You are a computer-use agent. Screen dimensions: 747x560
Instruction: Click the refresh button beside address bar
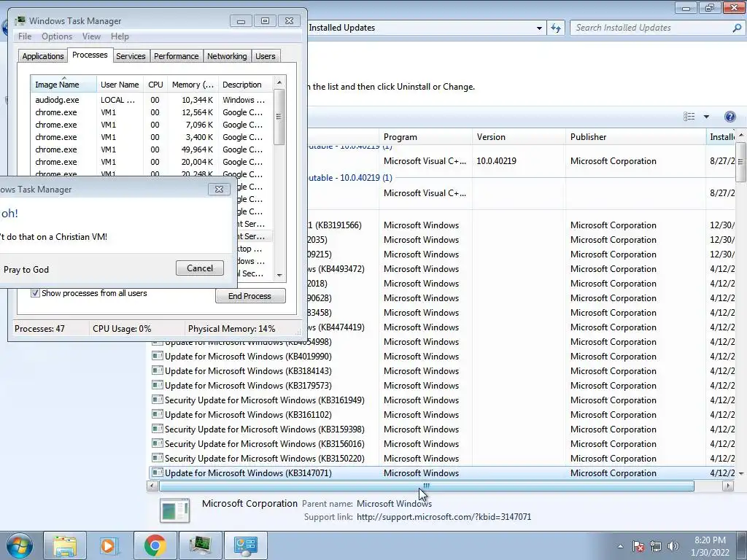pyautogui.click(x=556, y=28)
